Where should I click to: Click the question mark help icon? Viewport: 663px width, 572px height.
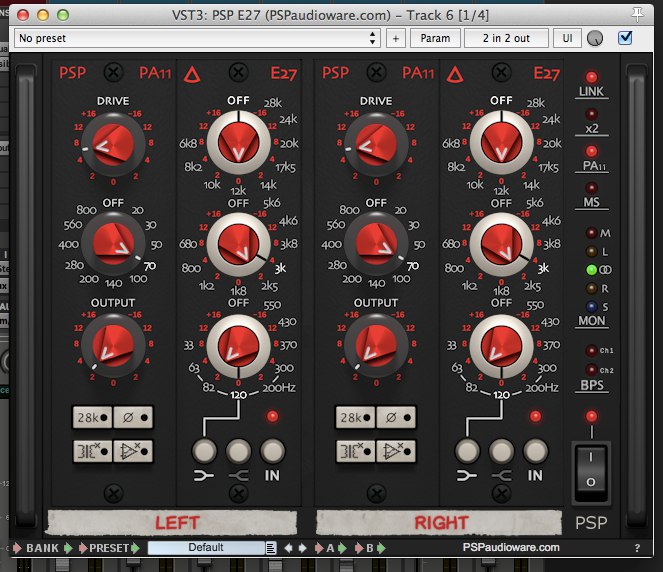point(637,548)
